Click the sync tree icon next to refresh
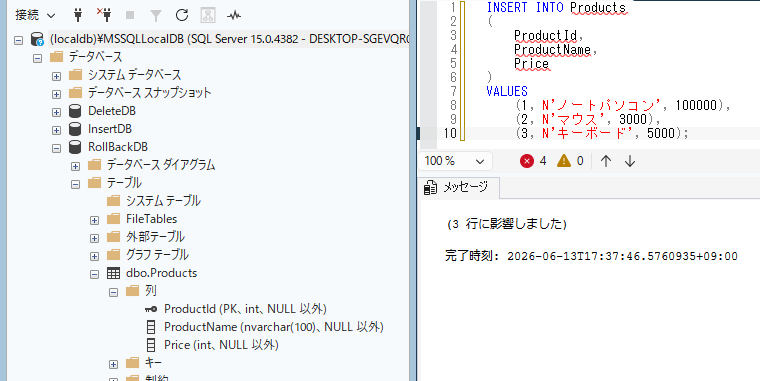Screen dimensions: 760x381 pyautogui.click(x=208, y=15)
